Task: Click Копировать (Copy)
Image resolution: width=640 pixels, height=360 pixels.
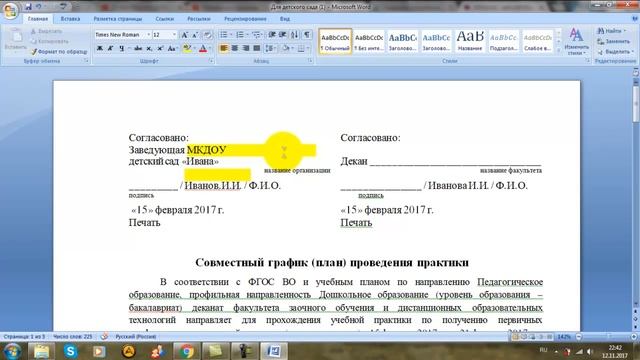Action: coord(50,42)
